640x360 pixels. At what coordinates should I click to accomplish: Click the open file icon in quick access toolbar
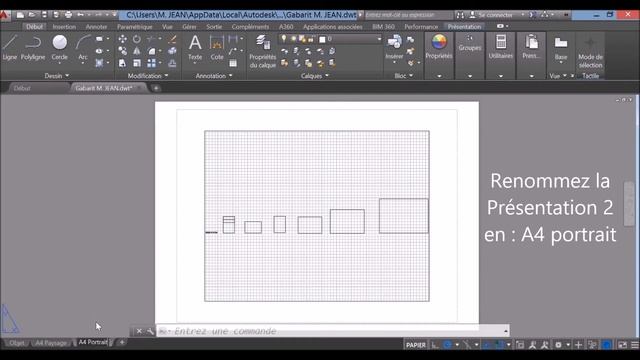[31, 15]
